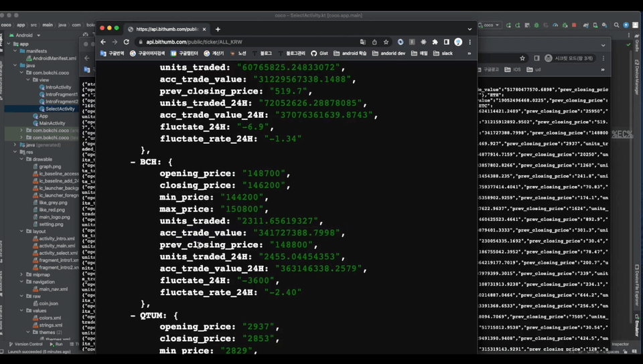Image resolution: width=643 pixels, height=364 pixels.
Task: Select activity_select.xml in layout folder
Action: (56, 253)
